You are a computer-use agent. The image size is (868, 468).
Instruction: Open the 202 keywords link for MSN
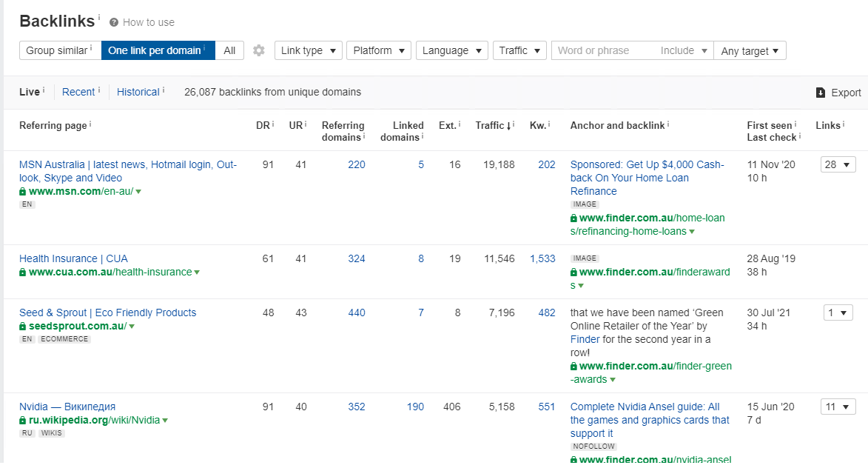(546, 164)
